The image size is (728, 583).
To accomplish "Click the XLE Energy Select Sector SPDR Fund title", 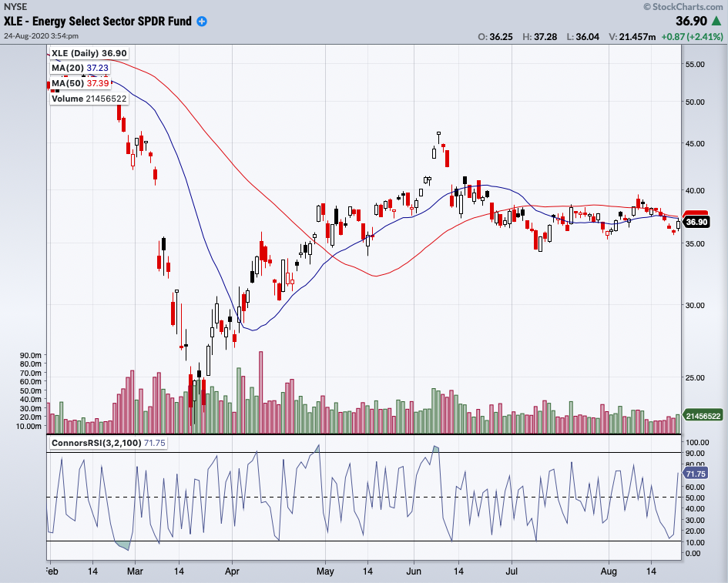I will [98, 22].
